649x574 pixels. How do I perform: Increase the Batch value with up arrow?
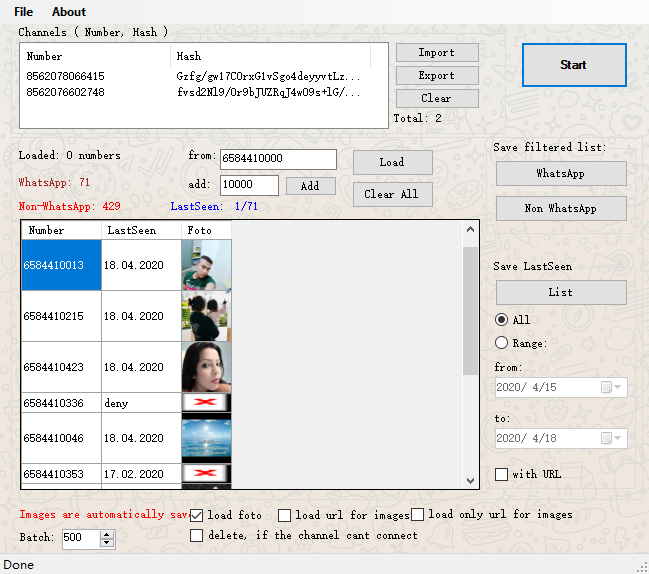click(107, 534)
